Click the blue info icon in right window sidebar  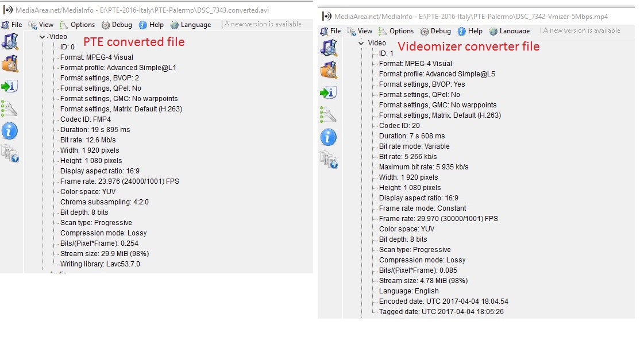point(328,137)
